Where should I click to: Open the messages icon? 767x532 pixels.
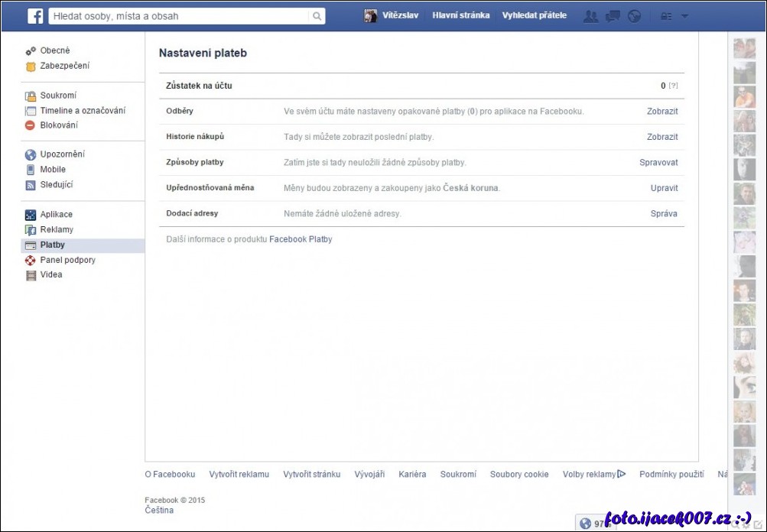(613, 16)
